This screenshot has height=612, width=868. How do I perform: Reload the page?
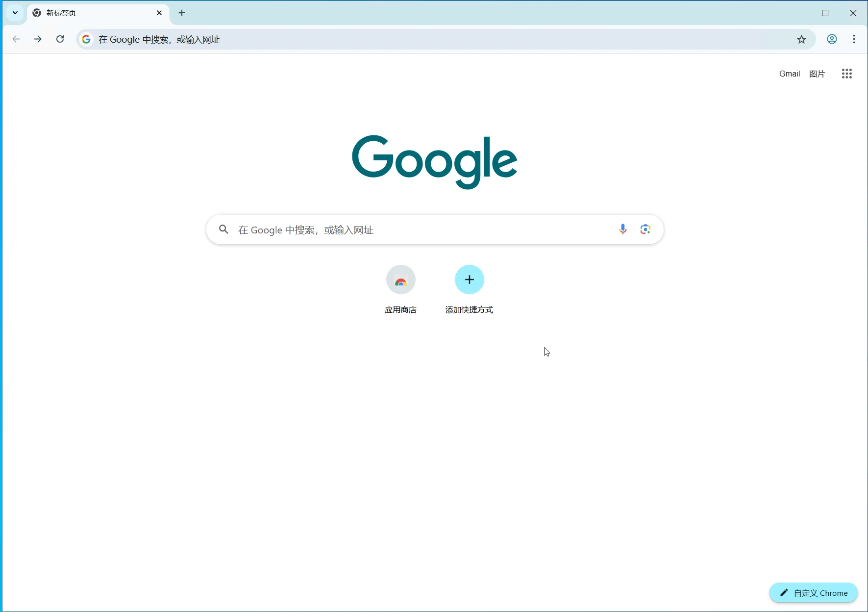(x=60, y=39)
